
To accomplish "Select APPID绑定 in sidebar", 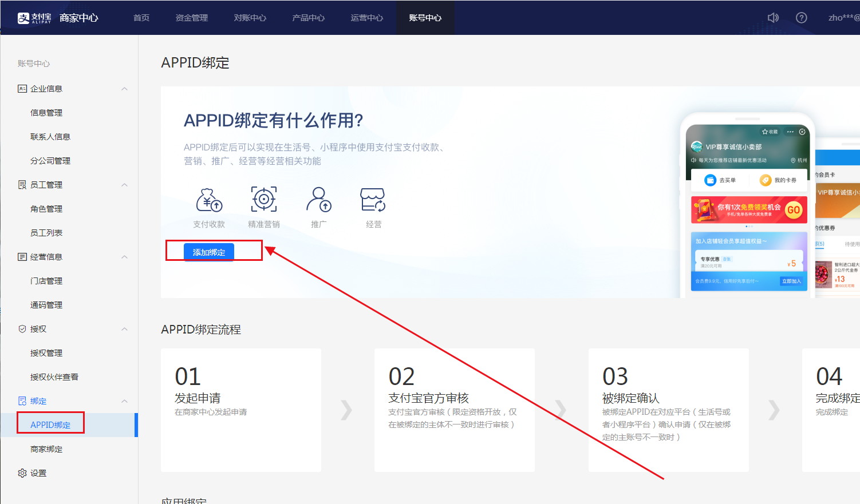I will 69,425.
